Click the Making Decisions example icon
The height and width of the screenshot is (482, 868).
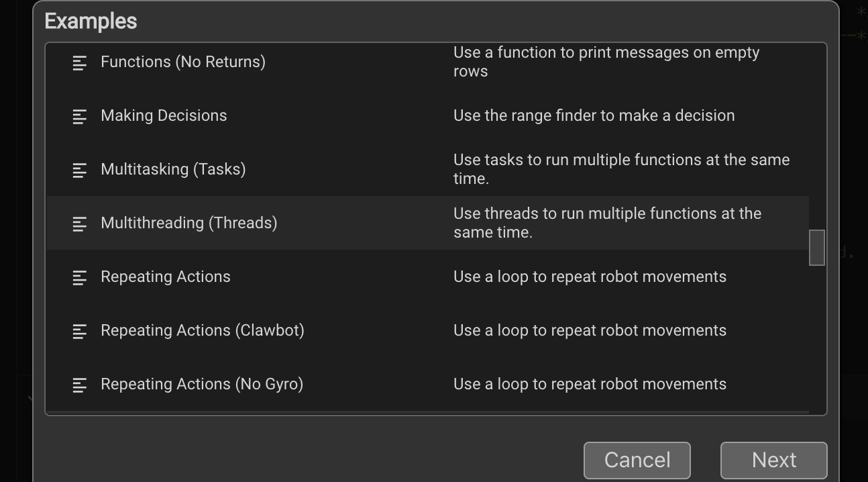coord(80,116)
